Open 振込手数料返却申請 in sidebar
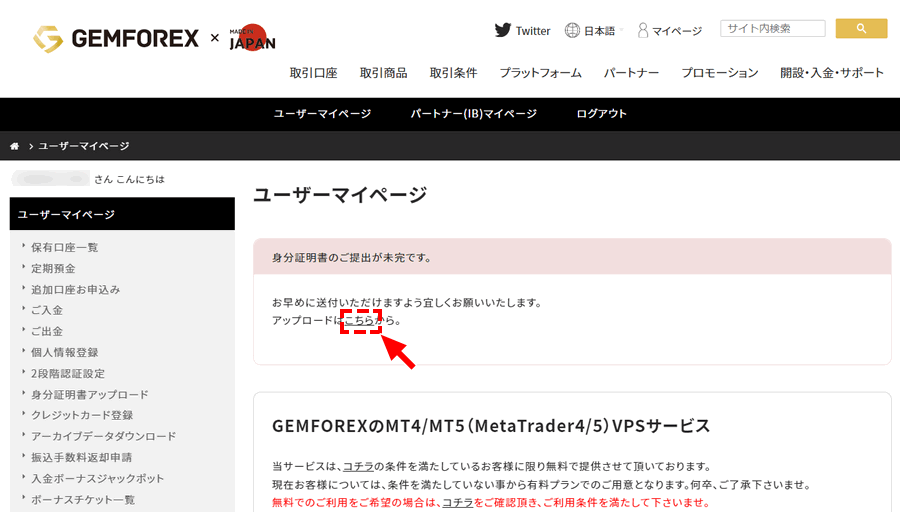900x512 pixels. pyautogui.click(x=82, y=457)
